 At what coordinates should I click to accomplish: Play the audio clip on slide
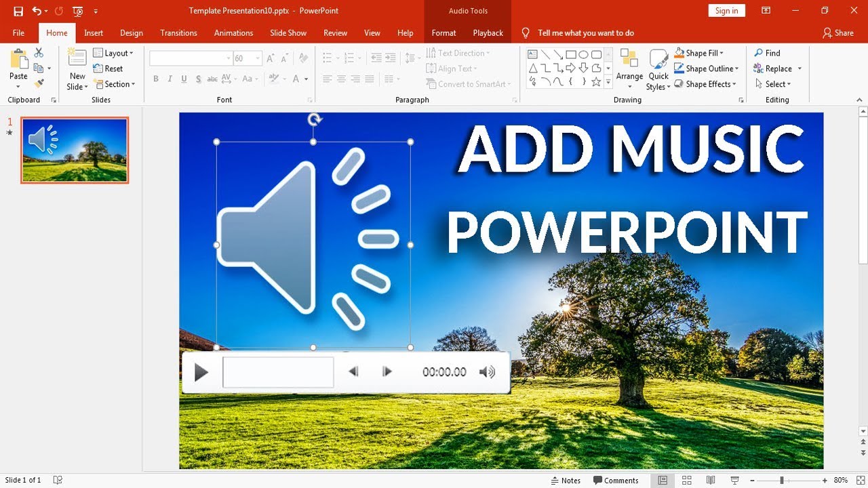point(201,372)
